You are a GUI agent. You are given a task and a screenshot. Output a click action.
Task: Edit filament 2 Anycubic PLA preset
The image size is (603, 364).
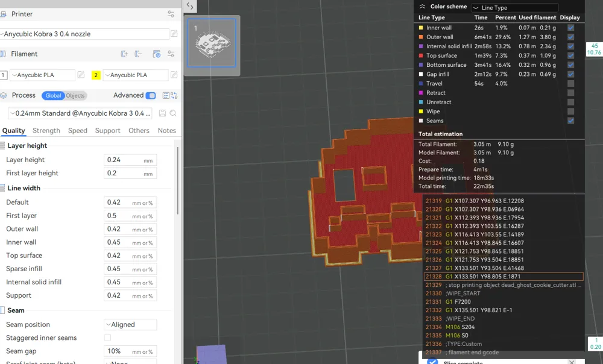point(174,75)
